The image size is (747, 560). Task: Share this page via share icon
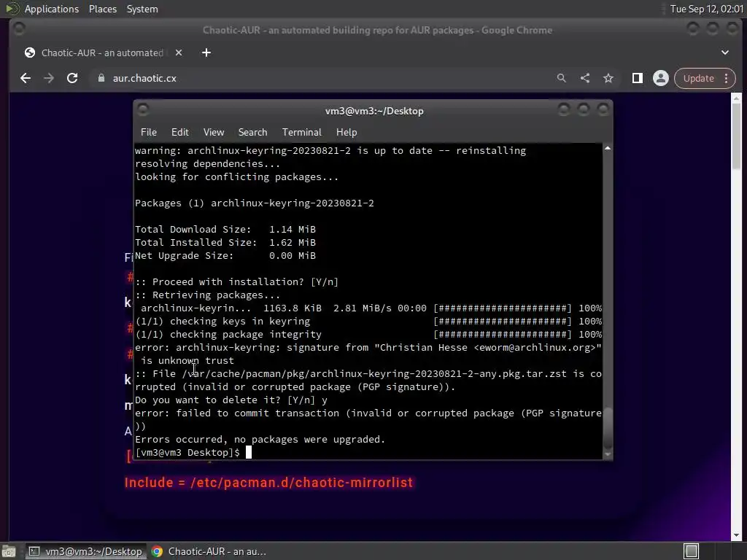[585, 78]
